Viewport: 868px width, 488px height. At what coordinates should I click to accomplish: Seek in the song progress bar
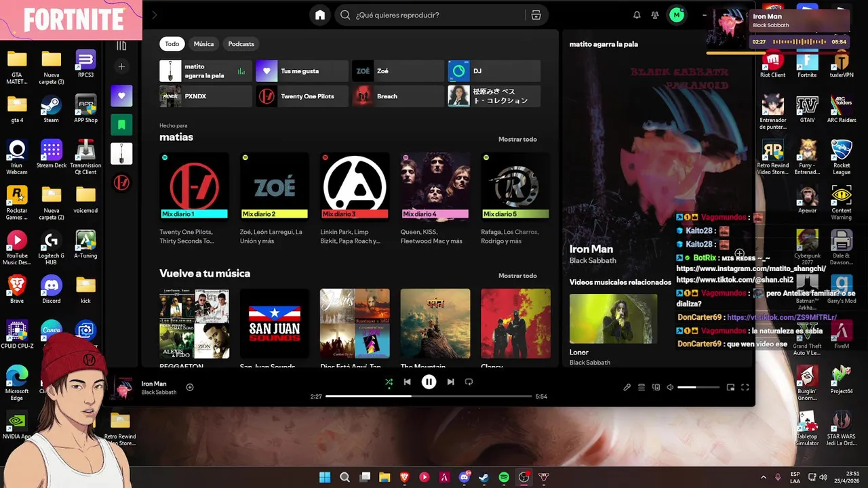tap(429, 396)
